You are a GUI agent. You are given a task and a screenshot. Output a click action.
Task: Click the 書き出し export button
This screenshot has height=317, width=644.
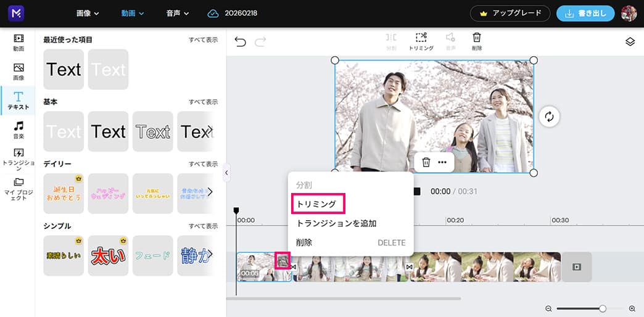[585, 14]
